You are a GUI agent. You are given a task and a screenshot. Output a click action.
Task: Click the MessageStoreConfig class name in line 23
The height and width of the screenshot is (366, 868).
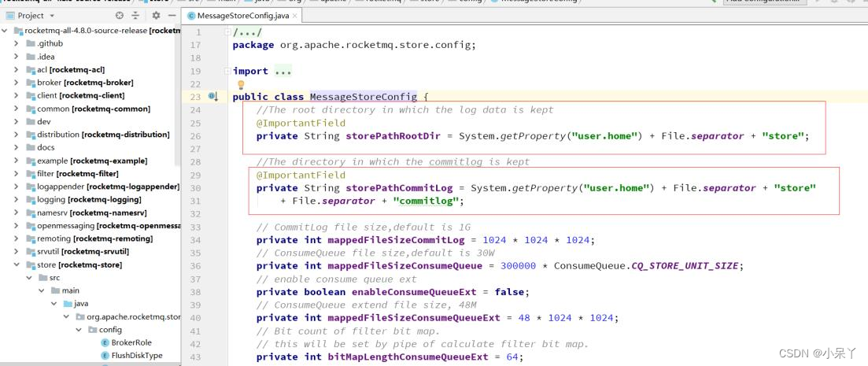[x=363, y=98]
